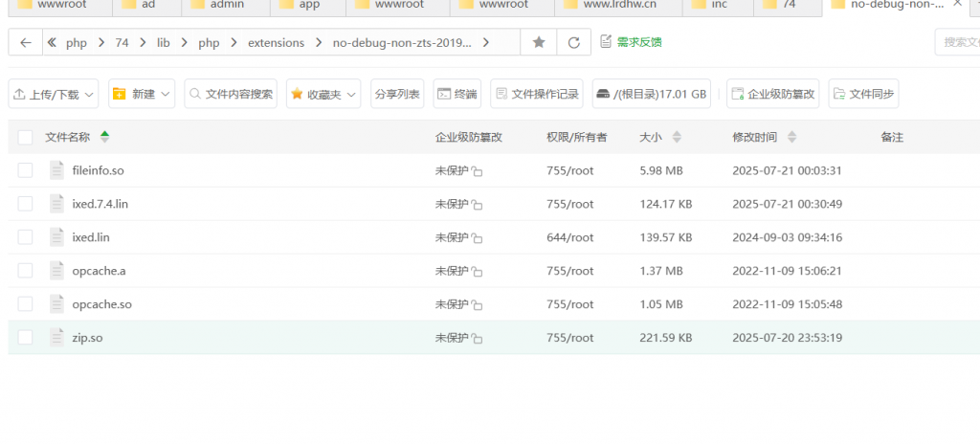This screenshot has width=980, height=445.
Task: Click the lock icon in ixed.7.4.lin row
Action: pos(477,205)
